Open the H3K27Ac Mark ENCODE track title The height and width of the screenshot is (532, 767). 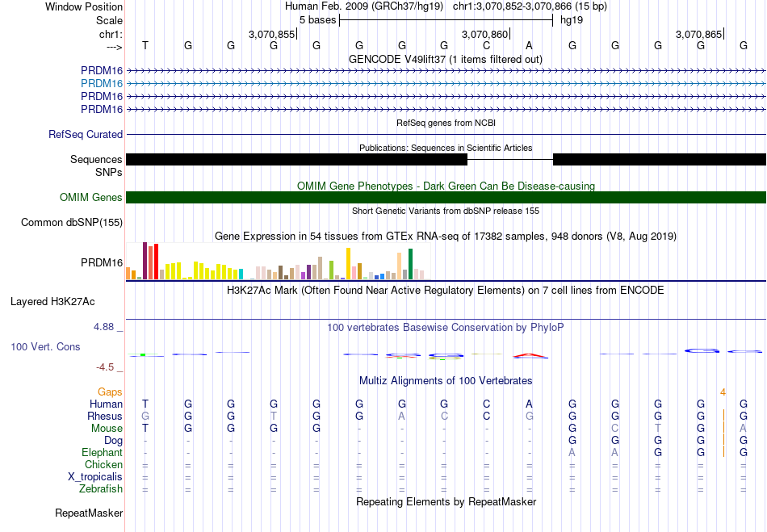pyautogui.click(x=446, y=291)
